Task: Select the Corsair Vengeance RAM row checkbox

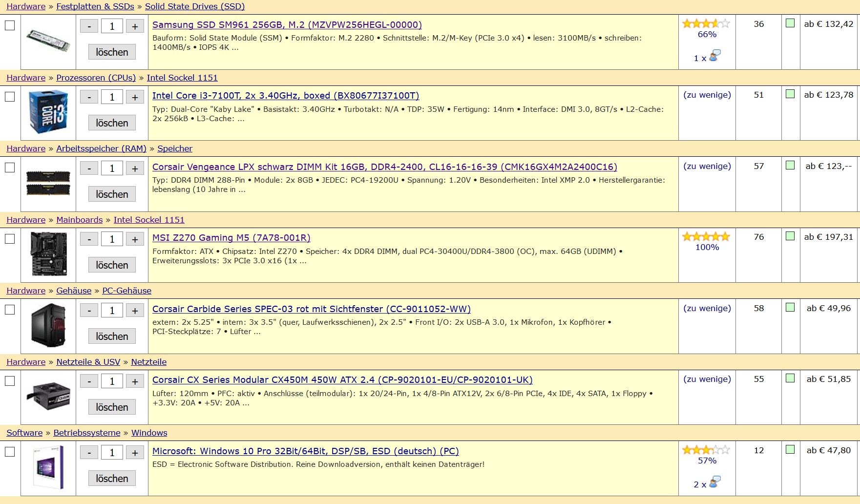Action: (x=10, y=168)
